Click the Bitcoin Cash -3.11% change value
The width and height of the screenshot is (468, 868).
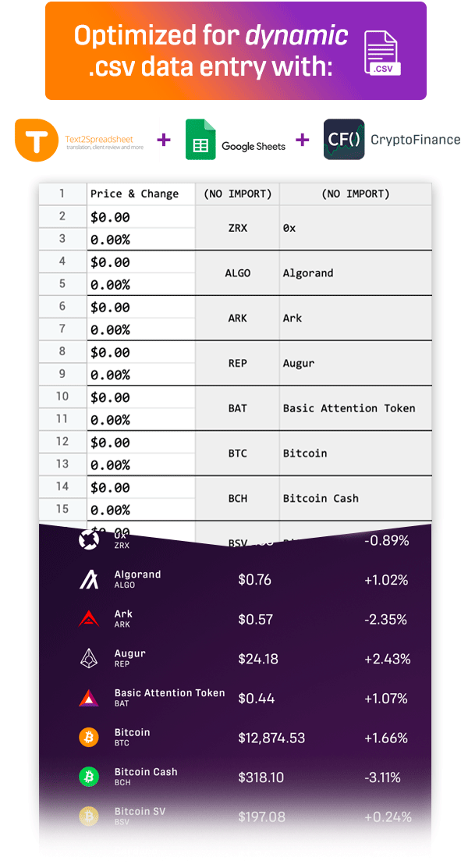pos(382,777)
